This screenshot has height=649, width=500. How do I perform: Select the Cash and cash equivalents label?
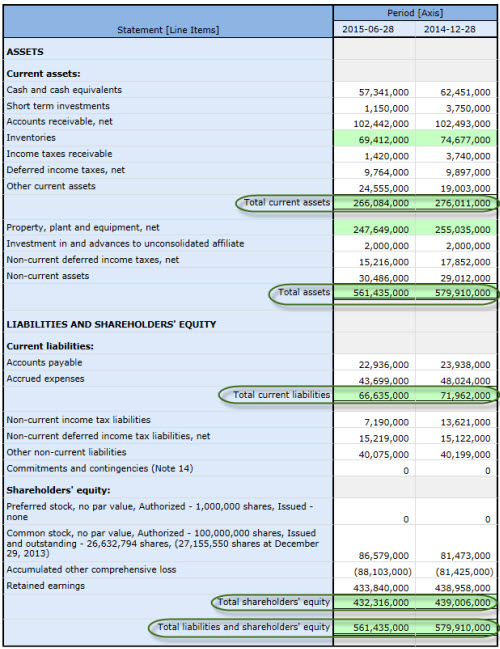point(64,90)
